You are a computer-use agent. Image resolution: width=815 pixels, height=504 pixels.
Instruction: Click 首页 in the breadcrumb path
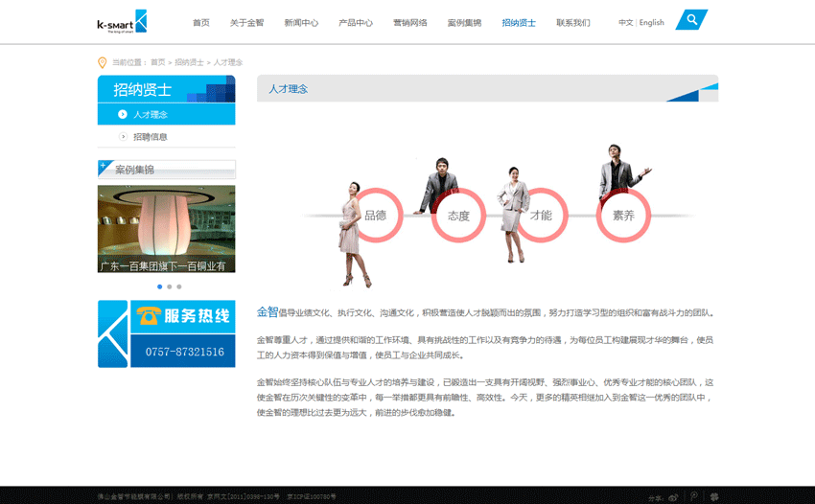tap(157, 62)
